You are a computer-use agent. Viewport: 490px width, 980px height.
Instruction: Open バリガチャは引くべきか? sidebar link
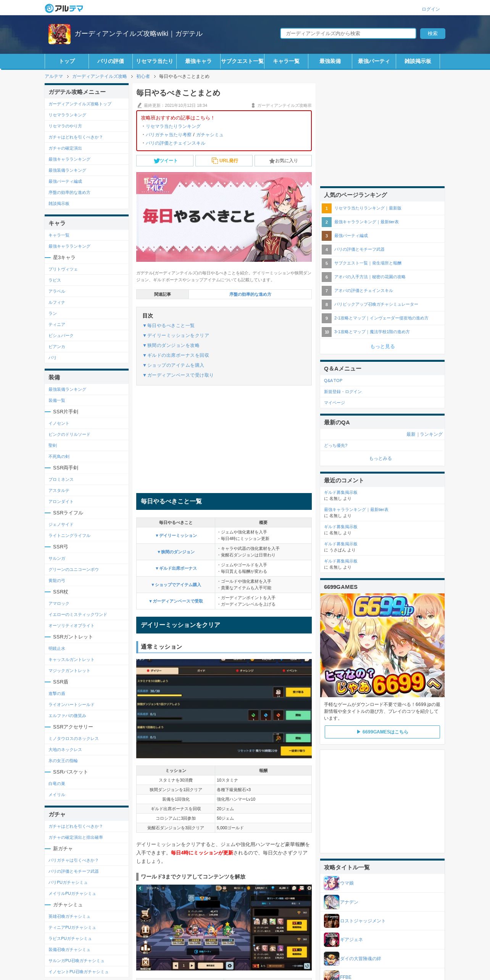[74, 860]
